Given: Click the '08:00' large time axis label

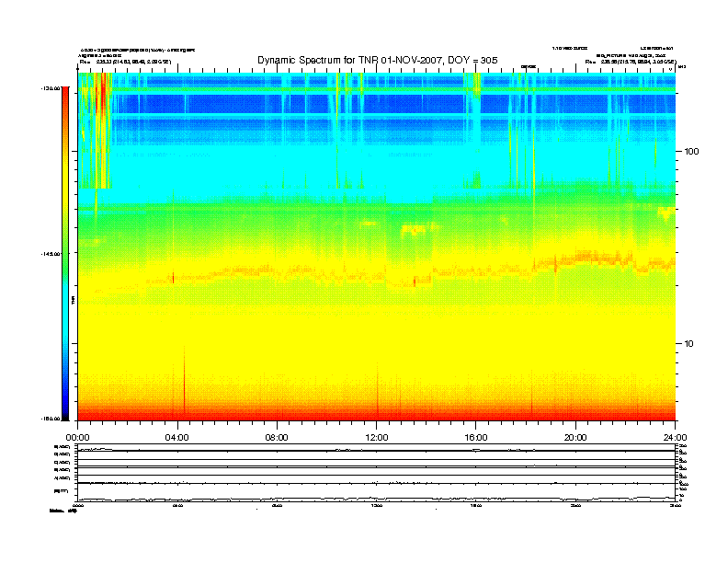Looking at the screenshot, I should [277, 438].
